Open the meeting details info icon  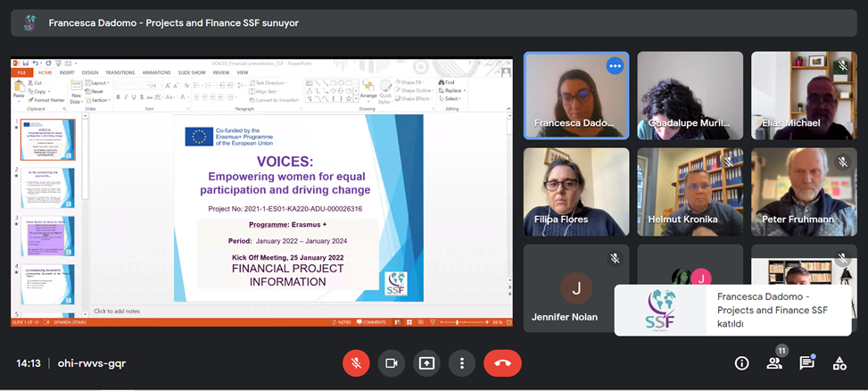741,363
